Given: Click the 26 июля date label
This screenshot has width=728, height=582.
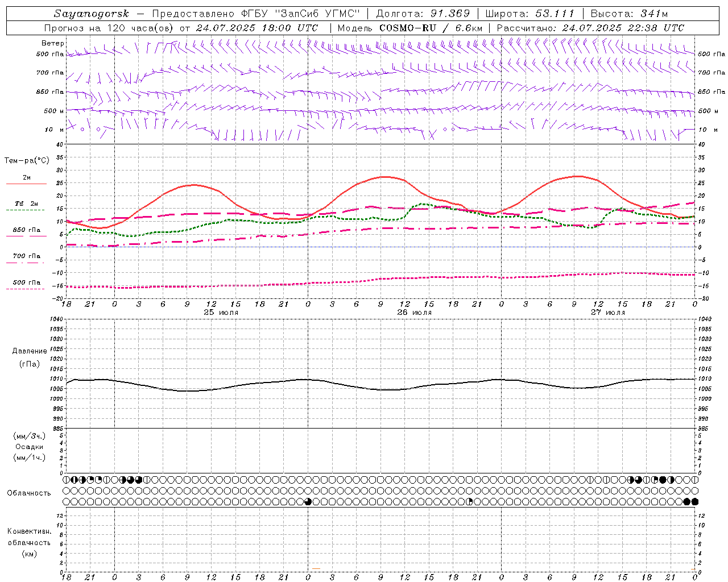Looking at the screenshot, I should 414,313.
